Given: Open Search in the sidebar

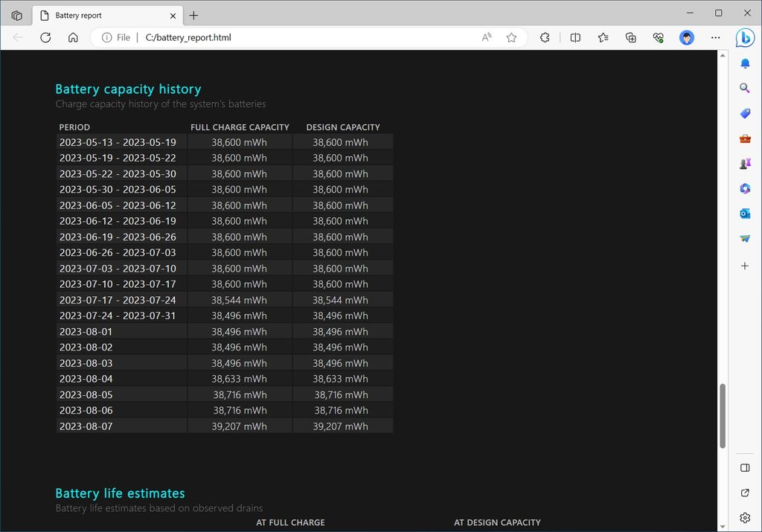Looking at the screenshot, I should pos(745,89).
